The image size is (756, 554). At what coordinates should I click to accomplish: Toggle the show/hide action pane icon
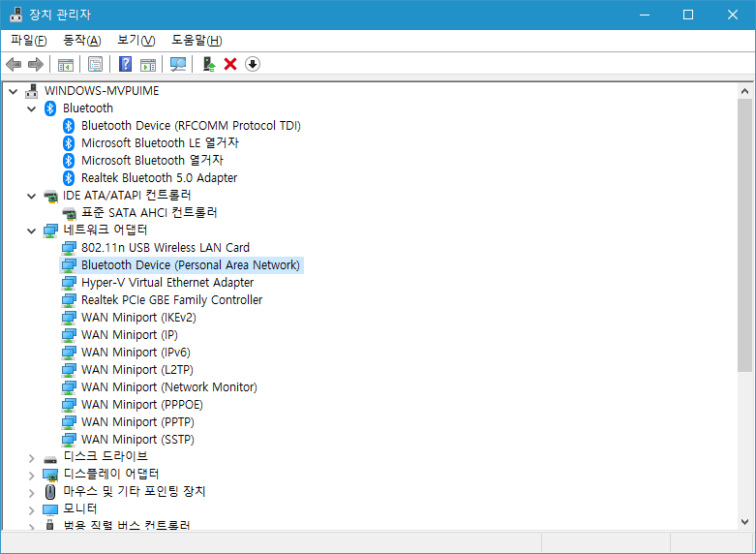click(x=148, y=64)
